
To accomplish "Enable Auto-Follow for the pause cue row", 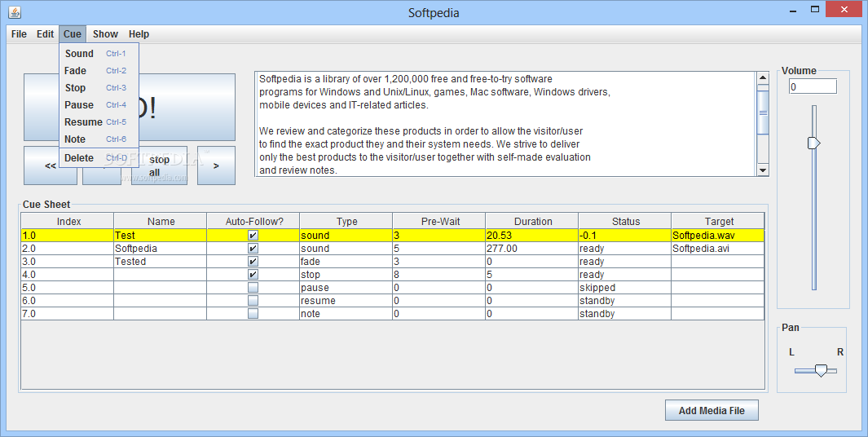I will 253,288.
